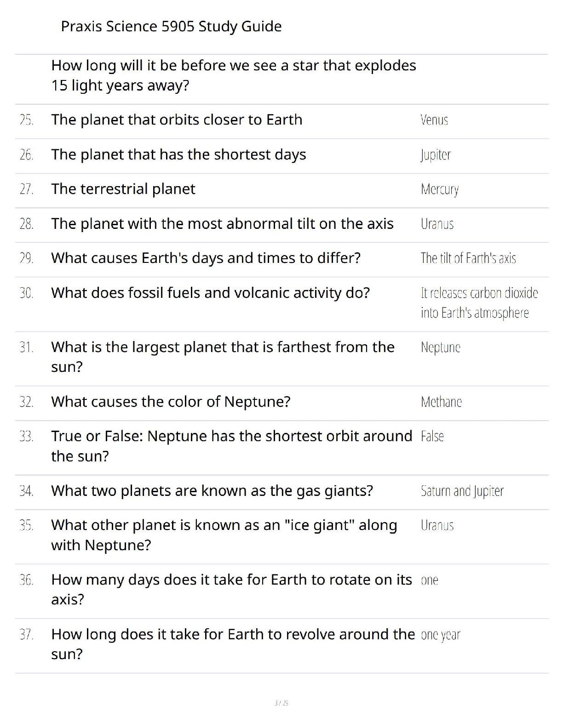Click the question about shortest days
Screen dimensions: 563x728
(178, 155)
